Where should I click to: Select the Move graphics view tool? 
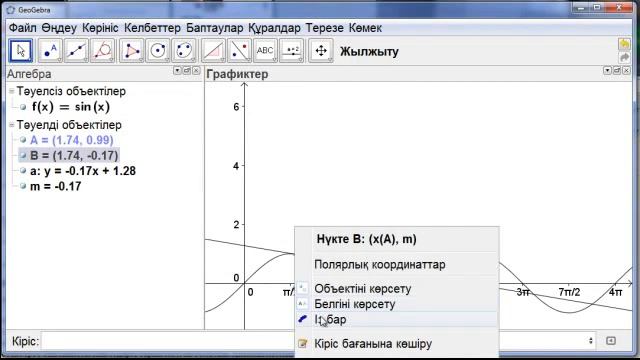click(321, 51)
